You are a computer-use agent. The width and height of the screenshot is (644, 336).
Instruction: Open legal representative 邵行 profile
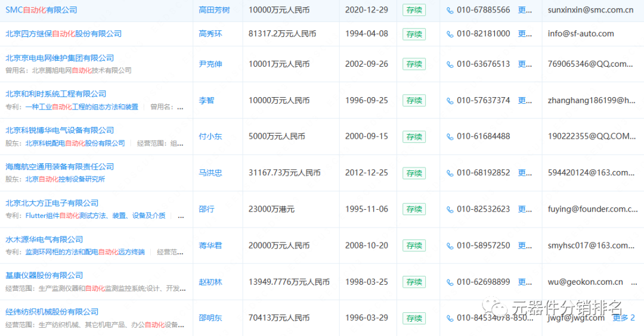[206, 209]
